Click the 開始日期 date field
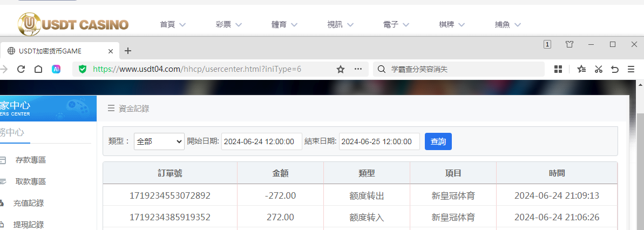 (262, 141)
